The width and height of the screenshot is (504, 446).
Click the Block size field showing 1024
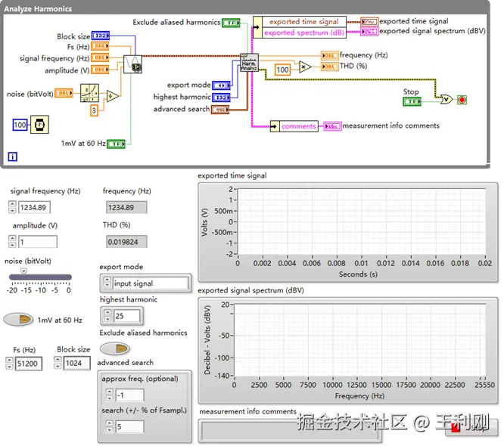[77, 363]
